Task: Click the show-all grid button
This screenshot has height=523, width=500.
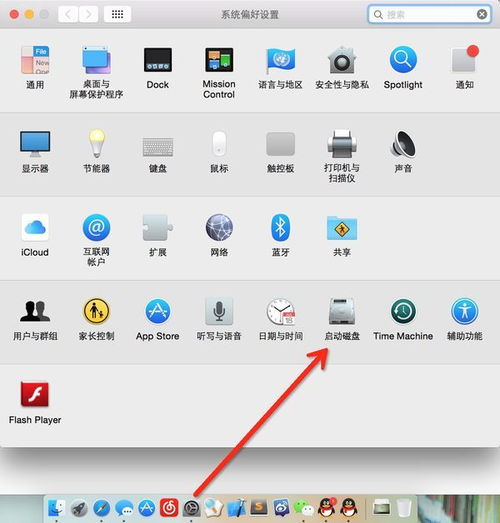Action: tap(117, 14)
